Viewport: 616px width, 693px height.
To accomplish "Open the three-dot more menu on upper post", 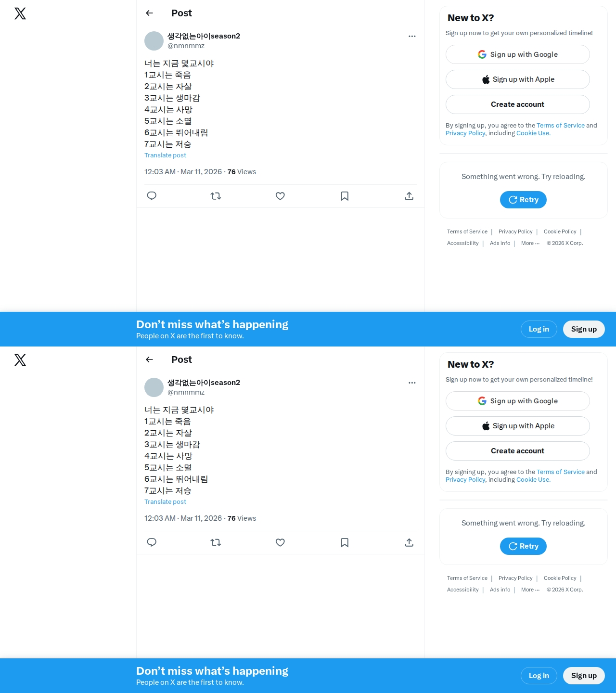I will pos(412,36).
